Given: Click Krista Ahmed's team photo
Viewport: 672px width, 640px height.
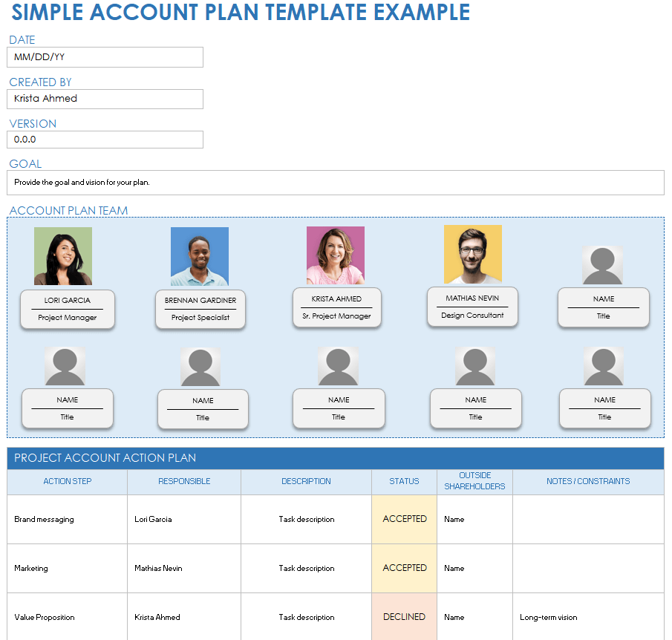Looking at the screenshot, I should 336,255.
